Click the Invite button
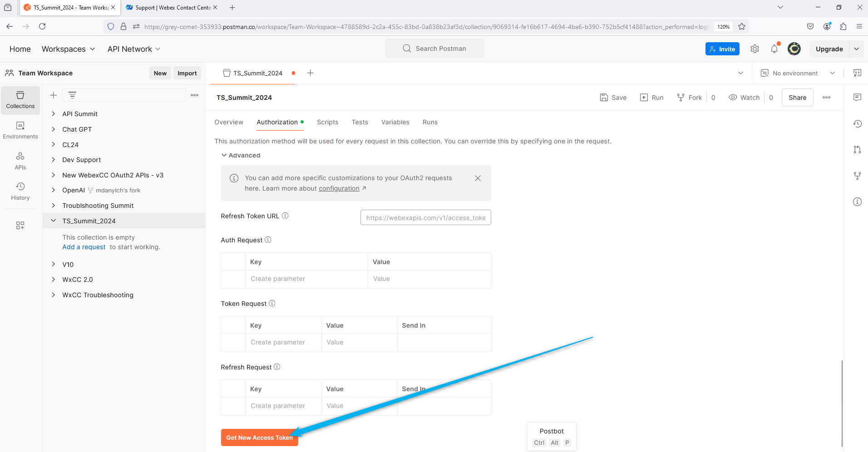This screenshot has height=452, width=868. tap(722, 49)
